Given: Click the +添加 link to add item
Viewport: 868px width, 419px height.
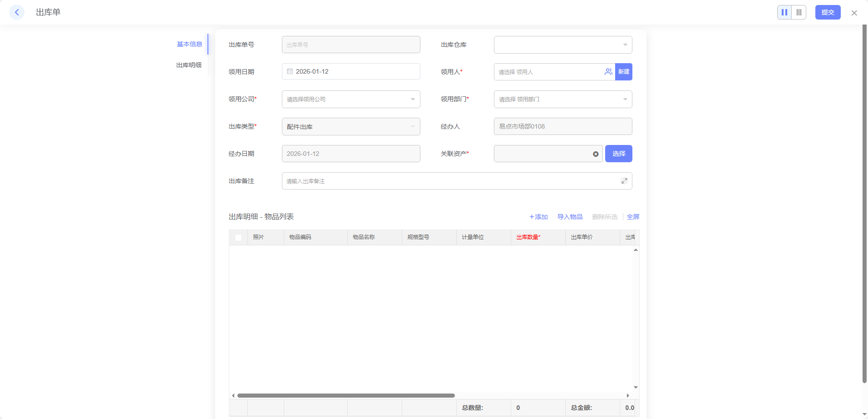Looking at the screenshot, I should 539,217.
